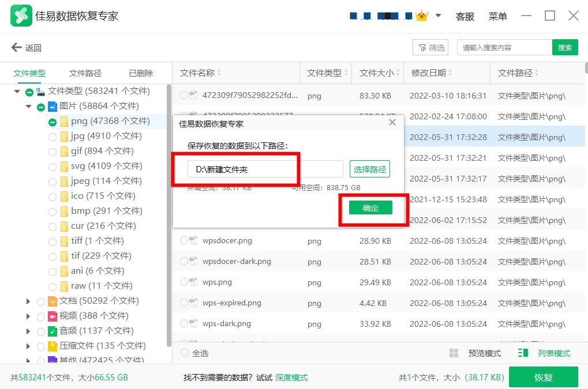Confirm the dialog with 确定
This screenshot has height=389, width=588.
[x=370, y=208]
